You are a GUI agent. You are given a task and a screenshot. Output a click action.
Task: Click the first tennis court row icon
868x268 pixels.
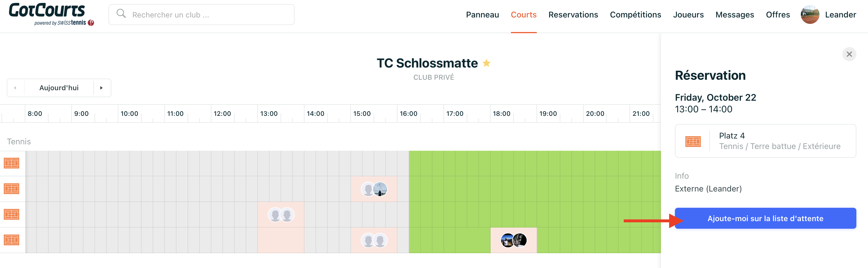11,163
